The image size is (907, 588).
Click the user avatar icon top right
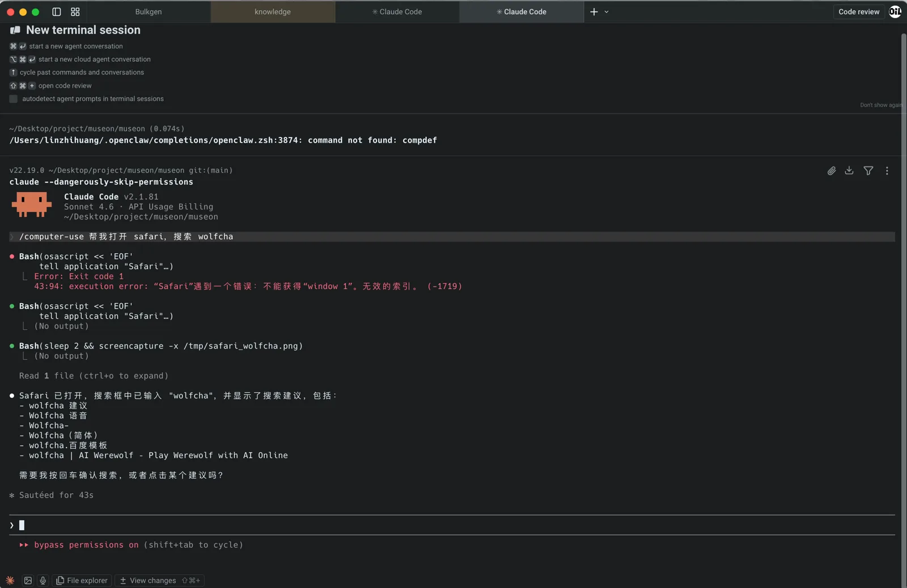point(895,11)
